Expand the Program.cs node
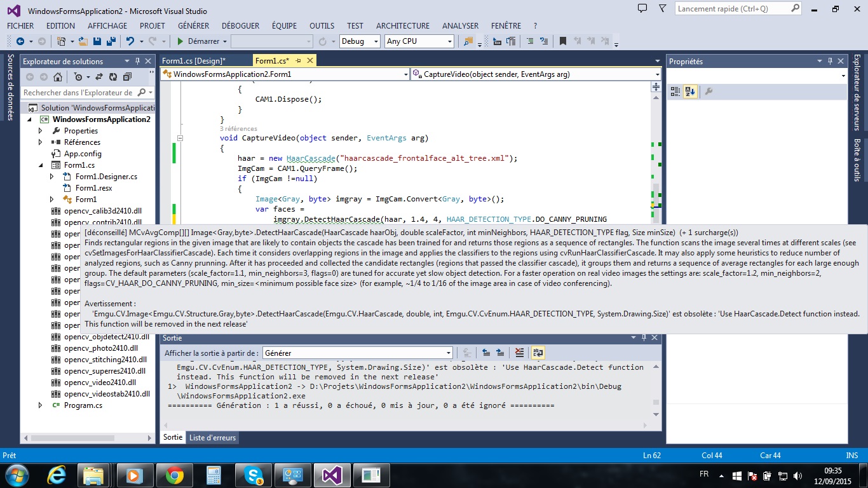This screenshot has height=488, width=868. coord(41,405)
